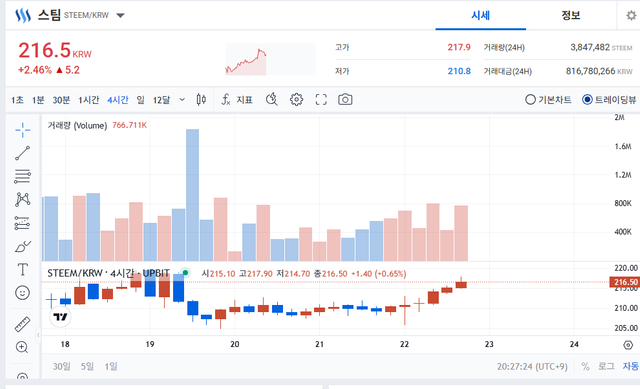Expand the STEEM/KRW market dropdown
This screenshot has height=389, width=640.
click(120, 16)
